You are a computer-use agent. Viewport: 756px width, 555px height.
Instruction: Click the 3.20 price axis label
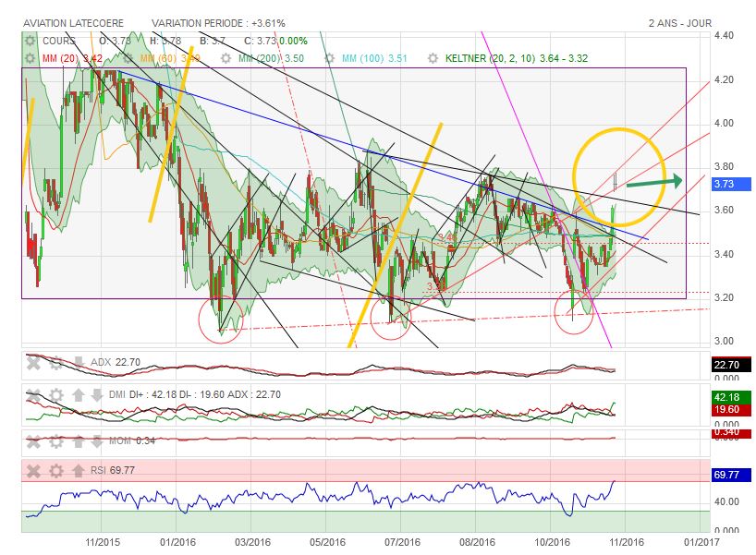pos(725,297)
